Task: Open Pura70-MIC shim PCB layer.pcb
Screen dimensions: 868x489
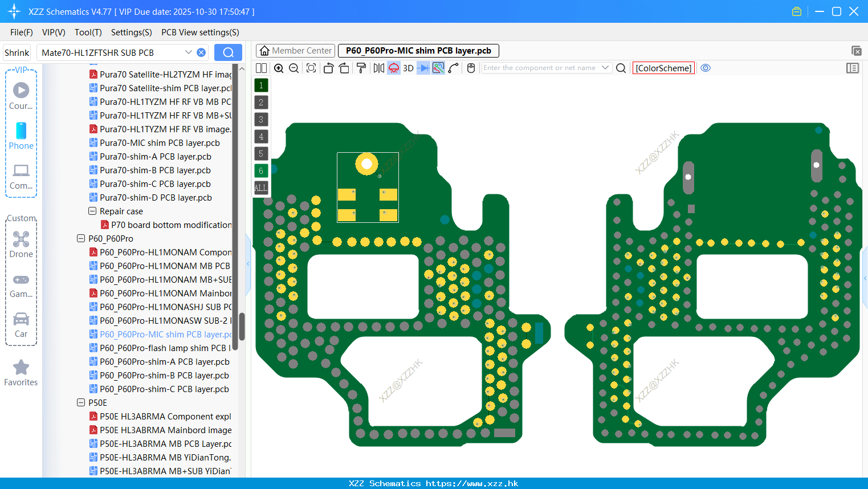Action: pyautogui.click(x=154, y=142)
